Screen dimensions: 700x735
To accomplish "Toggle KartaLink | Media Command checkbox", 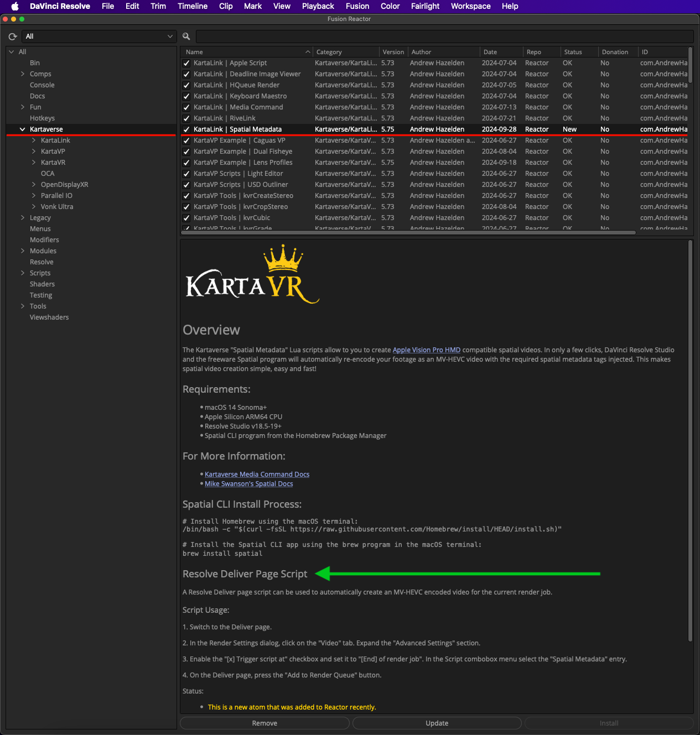I will [x=186, y=107].
